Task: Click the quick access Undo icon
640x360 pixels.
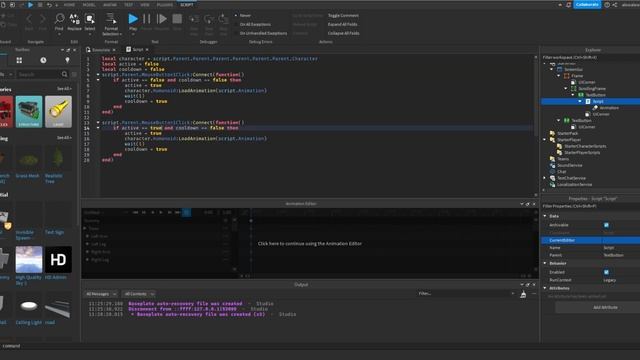Action: [x=49, y=4]
